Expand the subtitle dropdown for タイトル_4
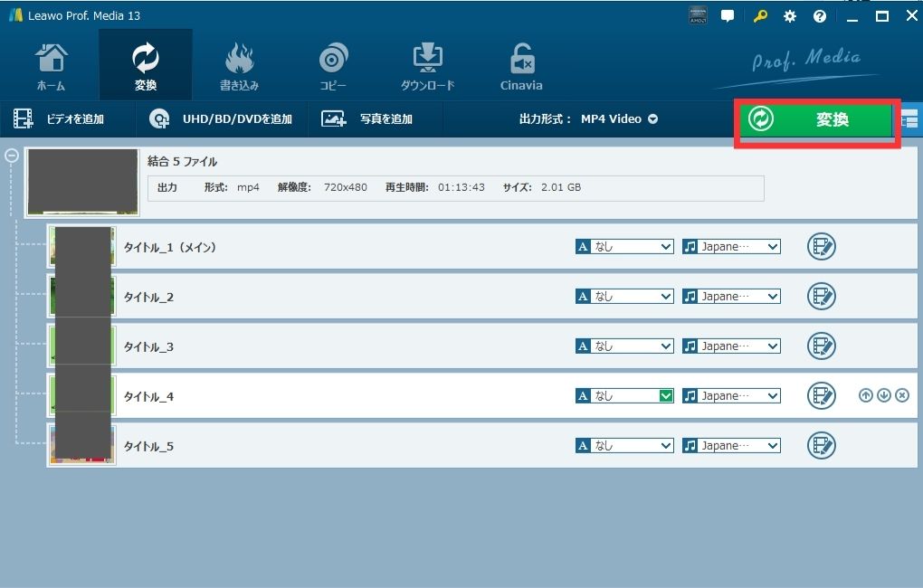The image size is (923, 588). [665, 396]
